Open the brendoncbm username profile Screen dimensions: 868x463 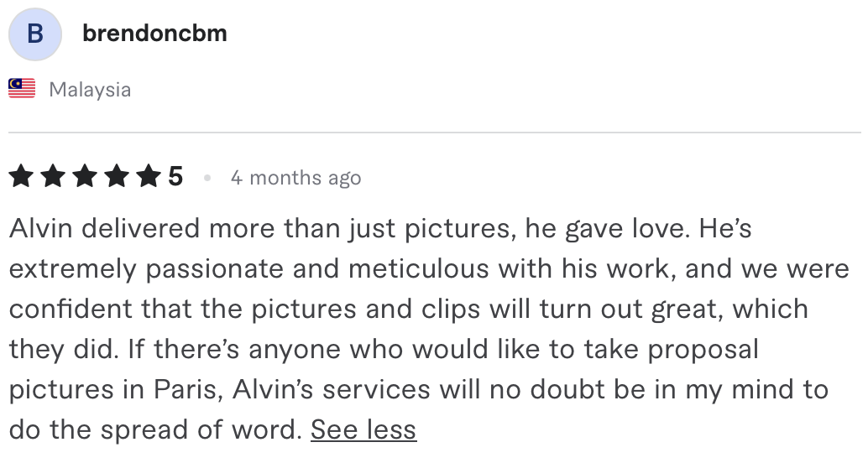click(x=154, y=34)
